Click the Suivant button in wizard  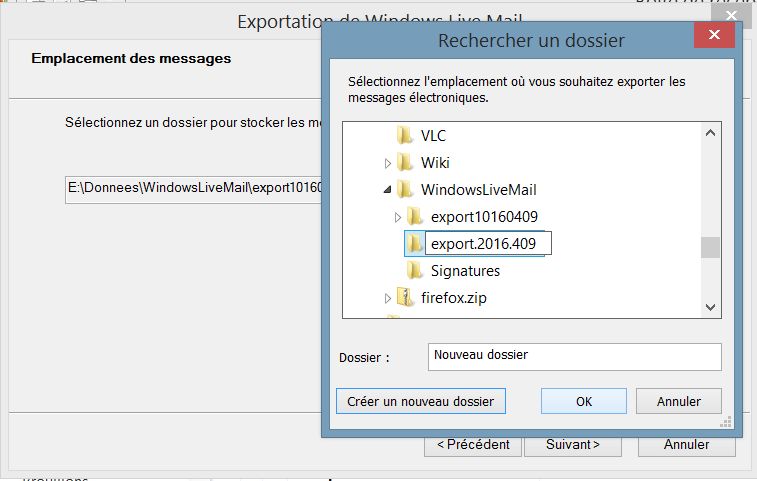(572, 444)
